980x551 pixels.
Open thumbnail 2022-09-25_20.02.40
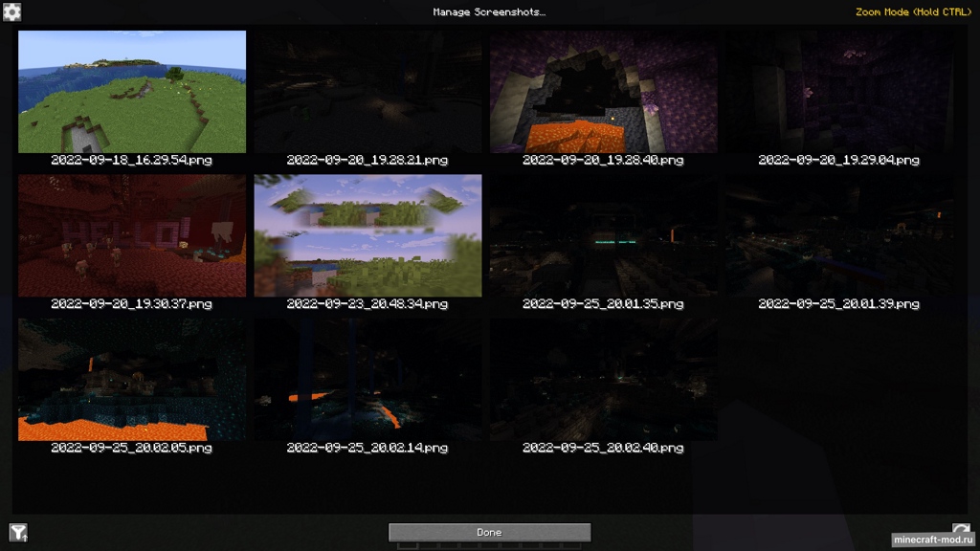604,380
